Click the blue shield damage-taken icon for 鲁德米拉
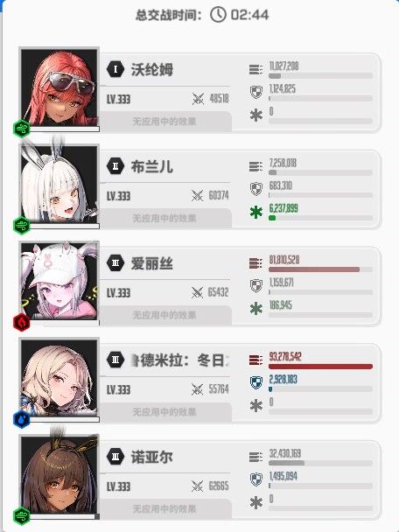This screenshot has width=399, height=532. [x=256, y=382]
